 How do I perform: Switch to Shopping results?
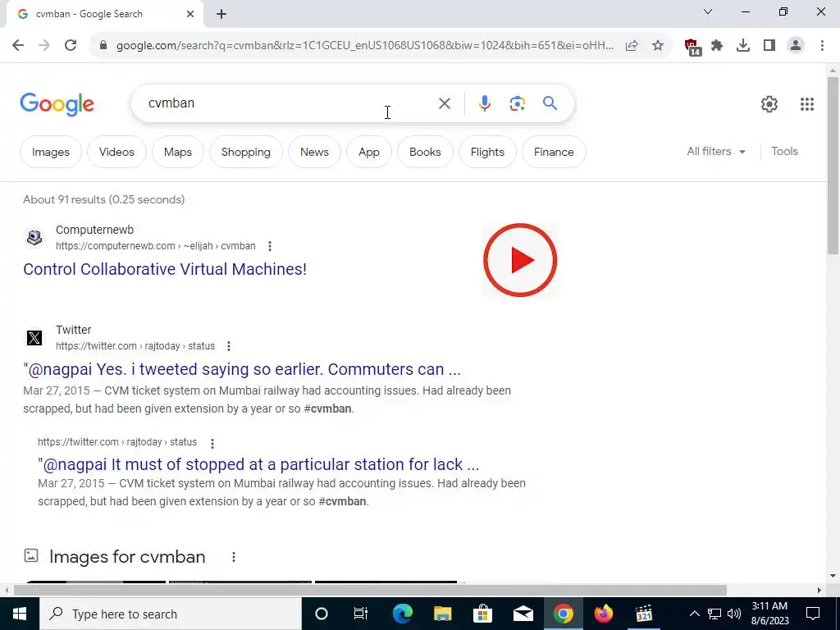click(x=246, y=152)
